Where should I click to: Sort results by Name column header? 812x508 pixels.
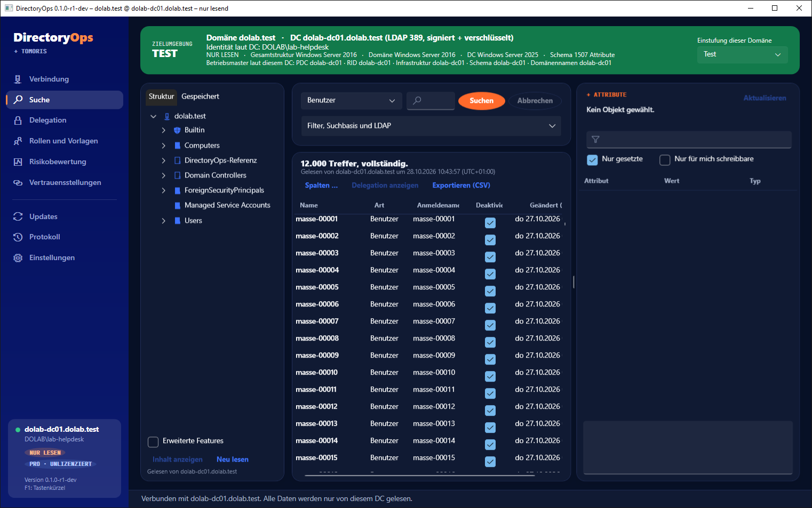pos(309,205)
